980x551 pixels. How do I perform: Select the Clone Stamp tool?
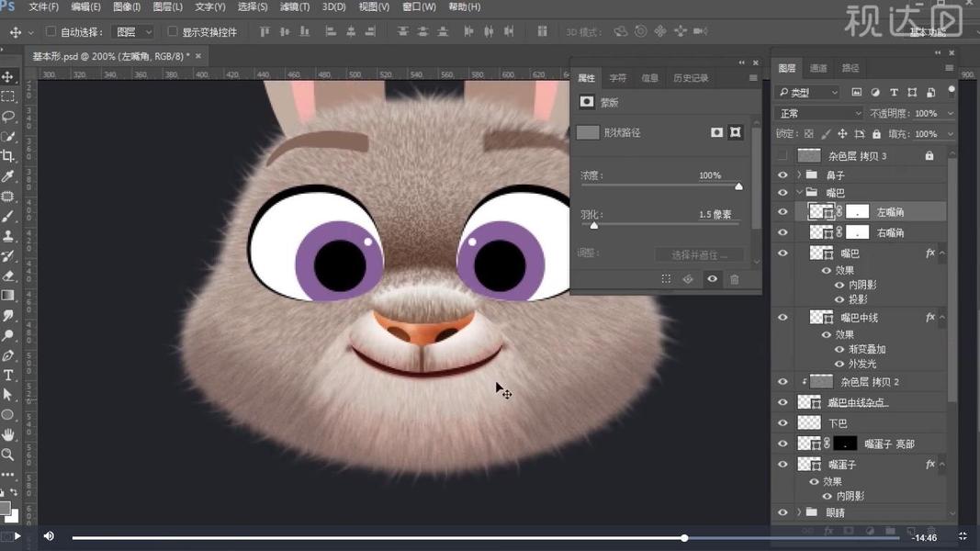pyautogui.click(x=8, y=236)
